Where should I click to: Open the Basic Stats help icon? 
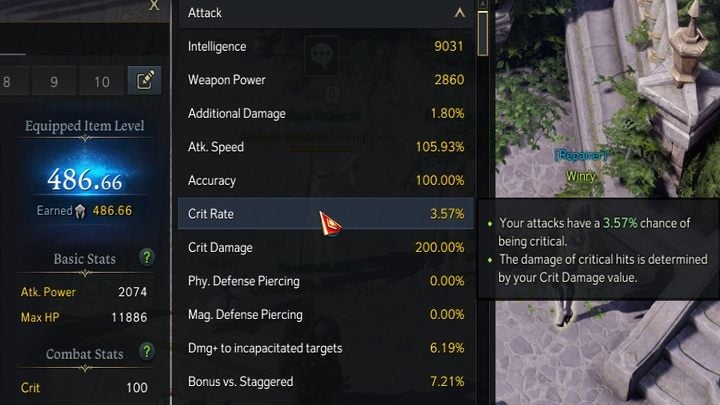click(147, 258)
